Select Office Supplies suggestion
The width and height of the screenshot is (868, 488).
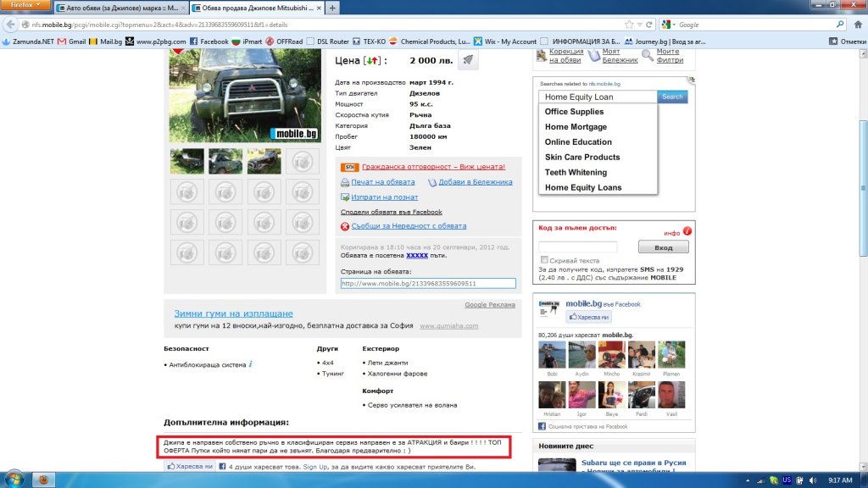pyautogui.click(x=574, y=112)
